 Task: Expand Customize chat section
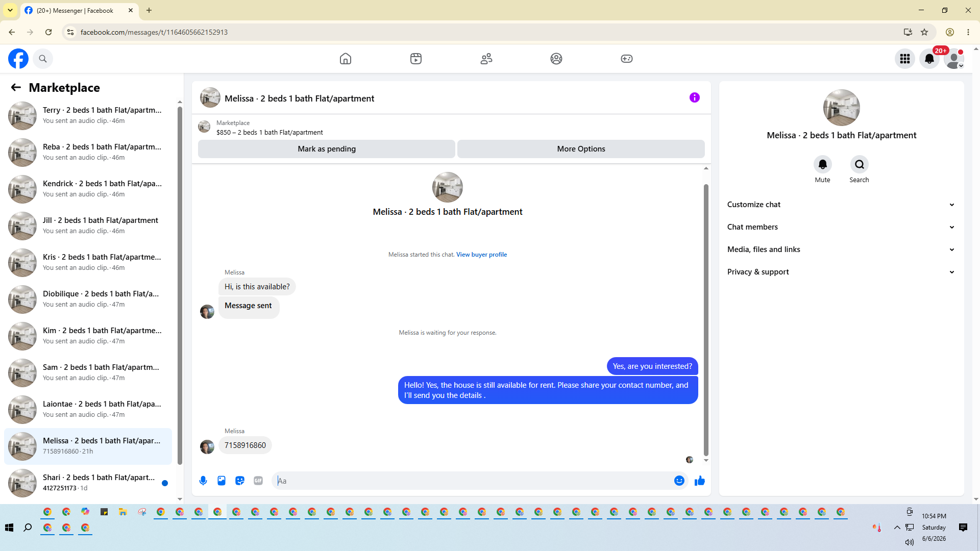(841, 205)
